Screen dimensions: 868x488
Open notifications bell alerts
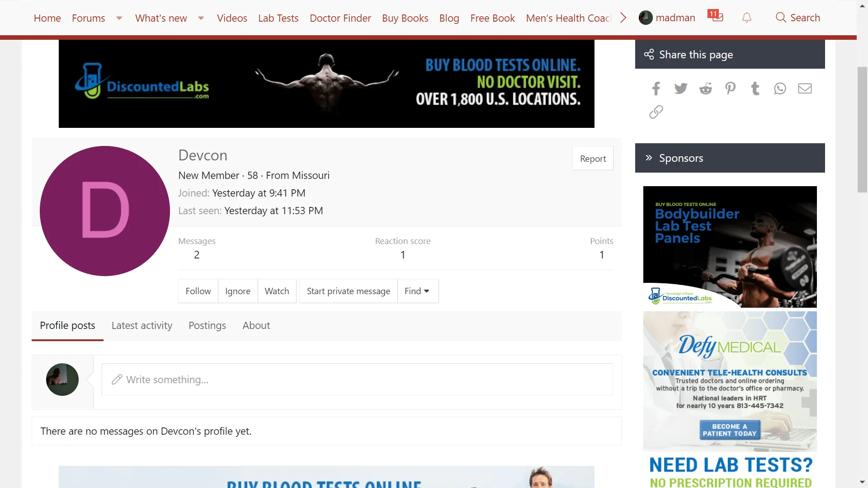coord(747,18)
